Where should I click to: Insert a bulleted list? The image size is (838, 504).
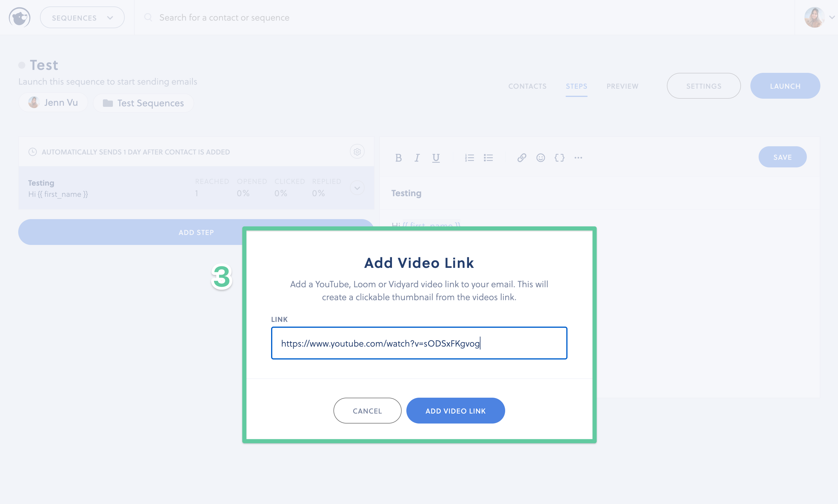[488, 158]
